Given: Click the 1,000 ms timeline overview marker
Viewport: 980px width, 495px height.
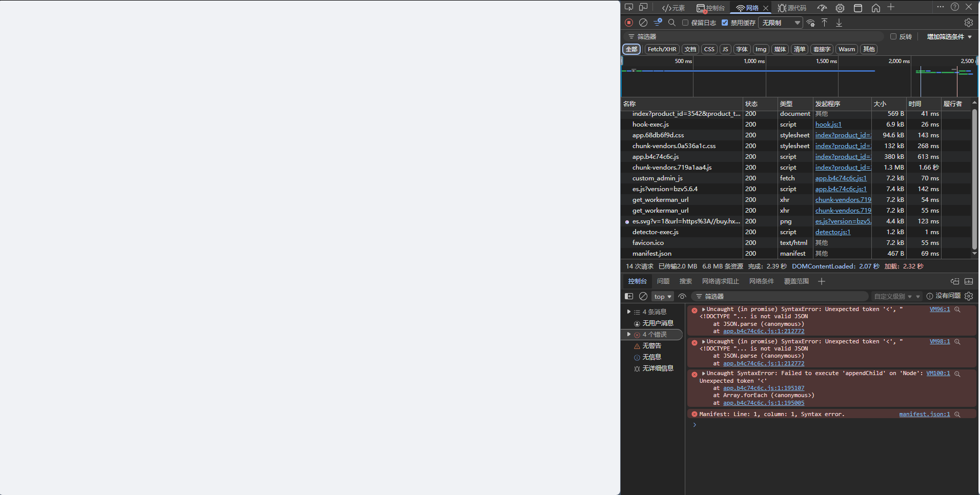Looking at the screenshot, I should pyautogui.click(x=753, y=61).
